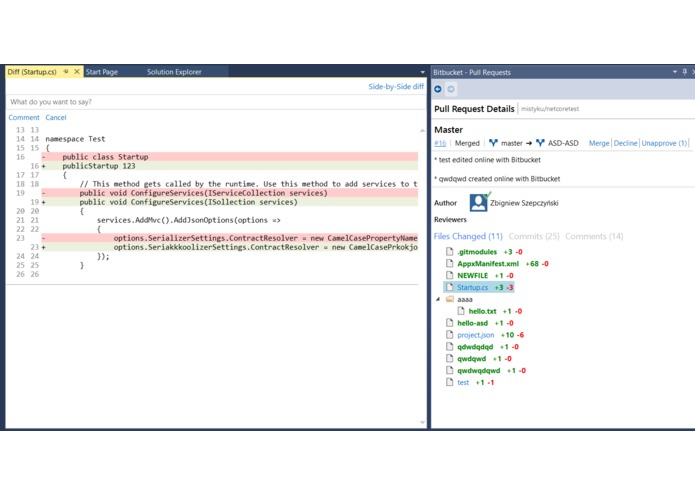Viewport: 695px width, 494px height.
Task: Click file icon next to qwdqwd
Action: [449, 359]
